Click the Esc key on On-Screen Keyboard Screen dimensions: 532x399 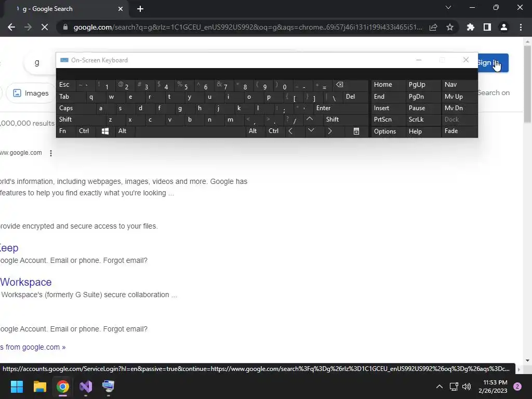click(66, 85)
